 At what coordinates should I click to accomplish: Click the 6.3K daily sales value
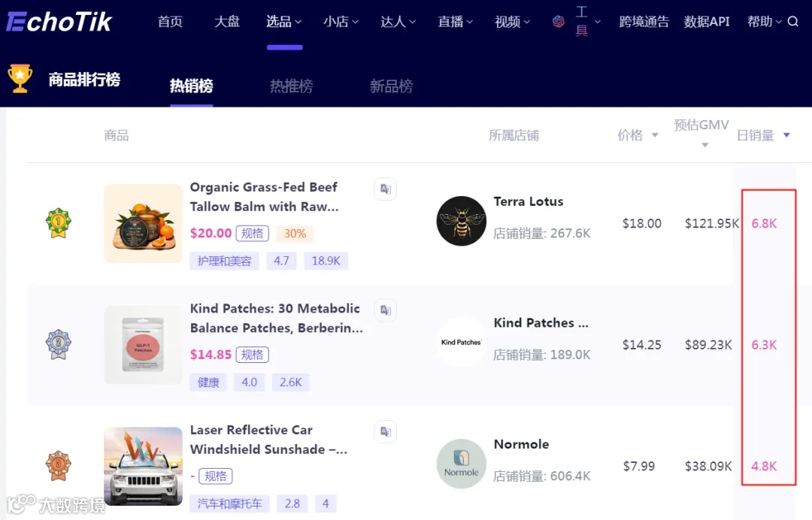tap(764, 345)
